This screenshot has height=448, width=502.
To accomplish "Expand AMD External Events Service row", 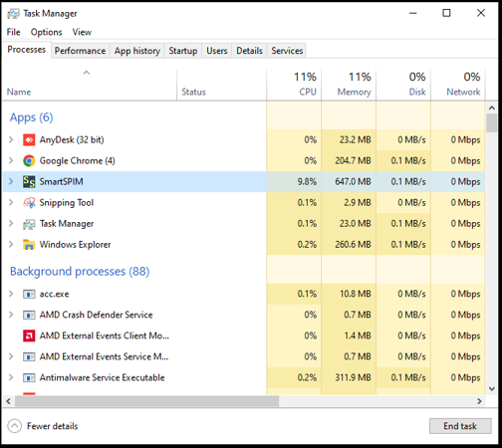I will [11, 356].
